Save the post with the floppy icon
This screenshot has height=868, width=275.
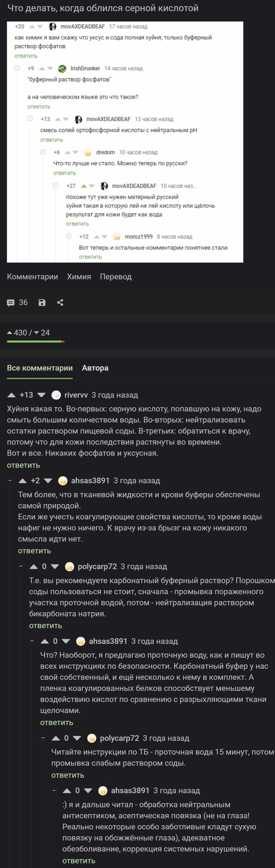42,303
